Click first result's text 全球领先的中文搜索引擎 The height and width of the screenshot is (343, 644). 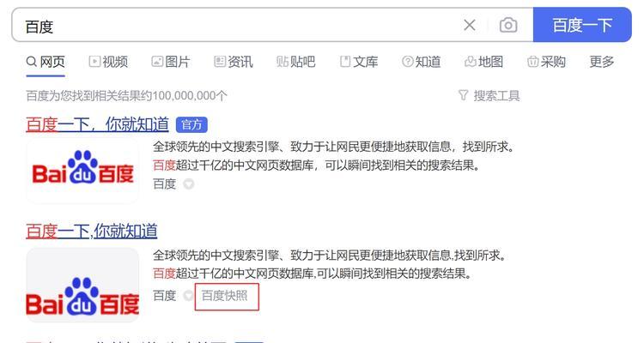click(x=216, y=147)
